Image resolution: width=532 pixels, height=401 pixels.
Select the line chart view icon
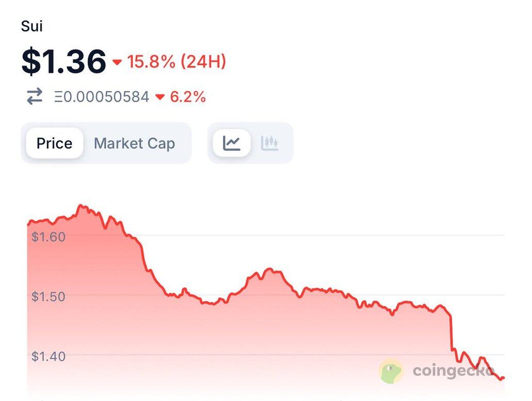point(232,143)
